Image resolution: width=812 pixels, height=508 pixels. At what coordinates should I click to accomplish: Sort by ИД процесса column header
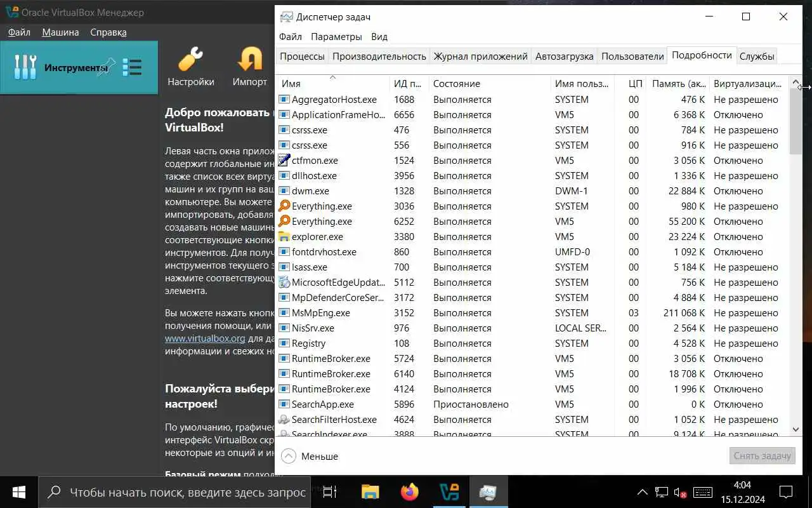[x=408, y=83]
